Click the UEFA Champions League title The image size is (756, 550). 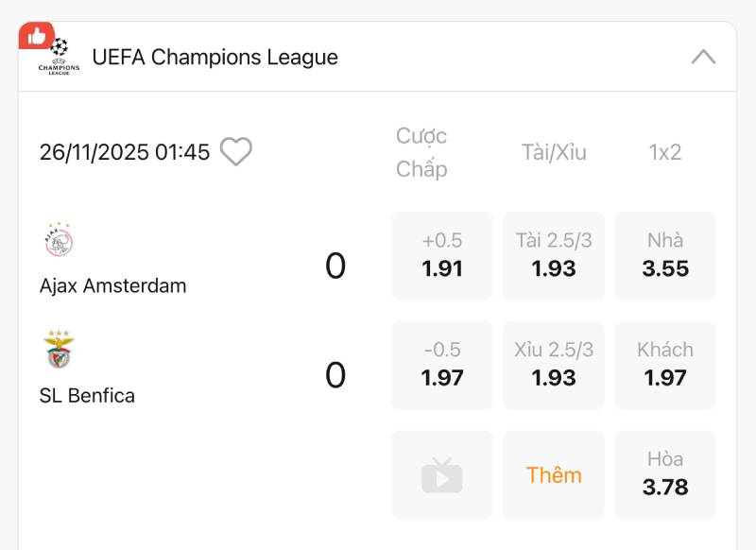point(215,57)
